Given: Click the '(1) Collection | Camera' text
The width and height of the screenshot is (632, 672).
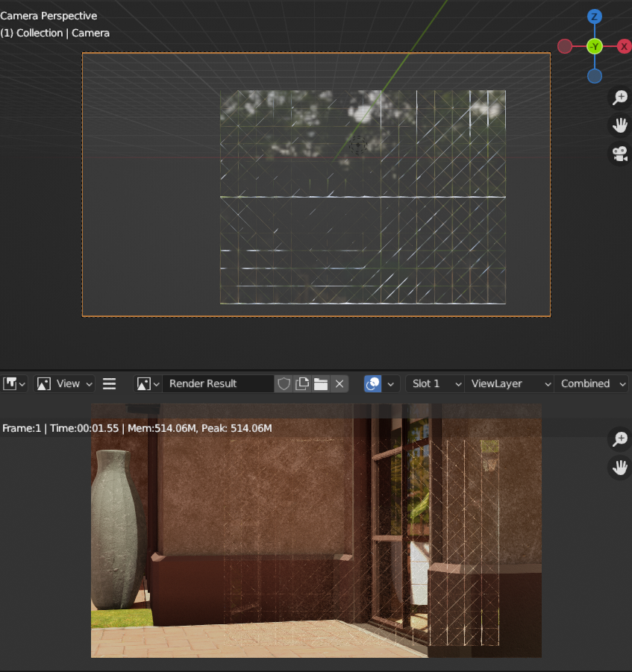Looking at the screenshot, I should pos(55,33).
